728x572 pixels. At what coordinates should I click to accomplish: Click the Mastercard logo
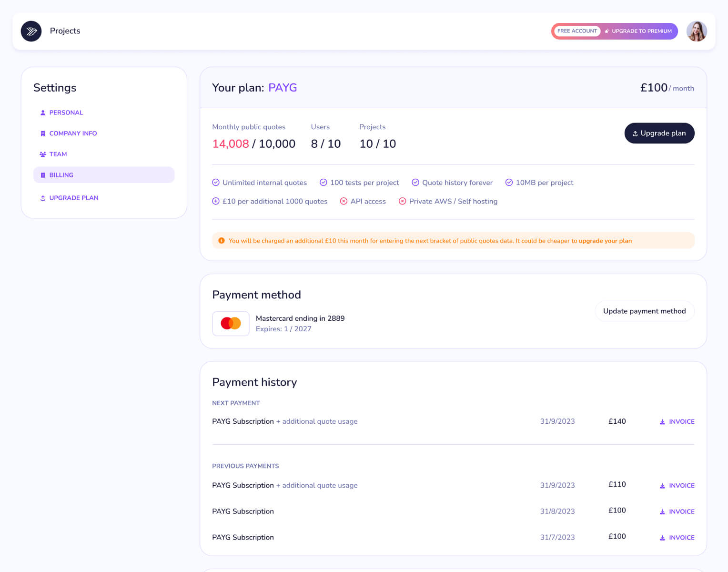231,324
